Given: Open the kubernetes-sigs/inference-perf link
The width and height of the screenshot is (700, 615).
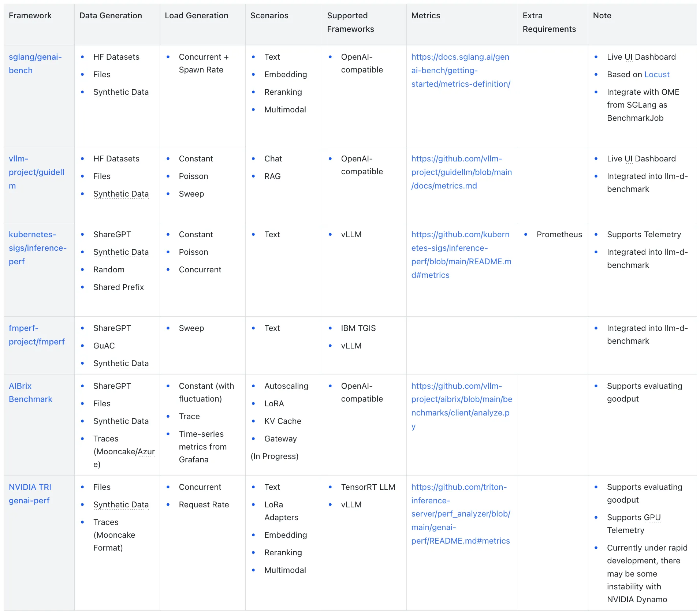Looking at the screenshot, I should (x=37, y=248).
